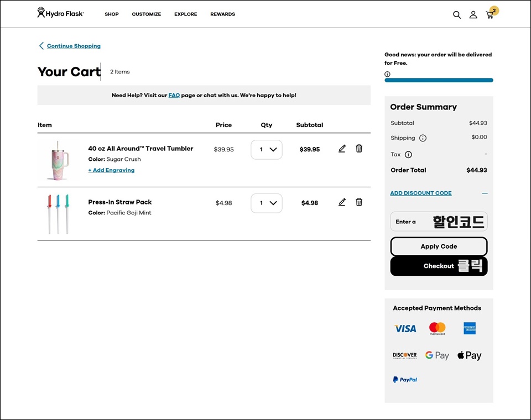
Task: Open 40 oz All Around Travel Tumbler title
Action: 140,149
